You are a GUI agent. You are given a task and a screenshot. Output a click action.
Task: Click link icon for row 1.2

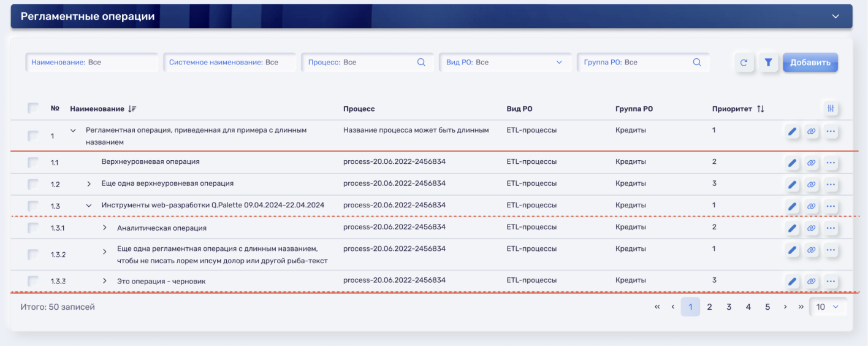[x=811, y=185]
